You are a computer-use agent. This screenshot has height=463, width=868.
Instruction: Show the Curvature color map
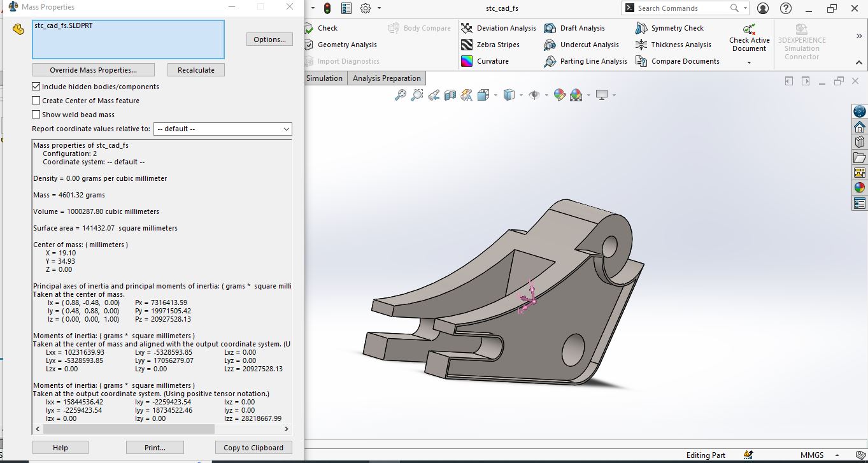[492, 61]
